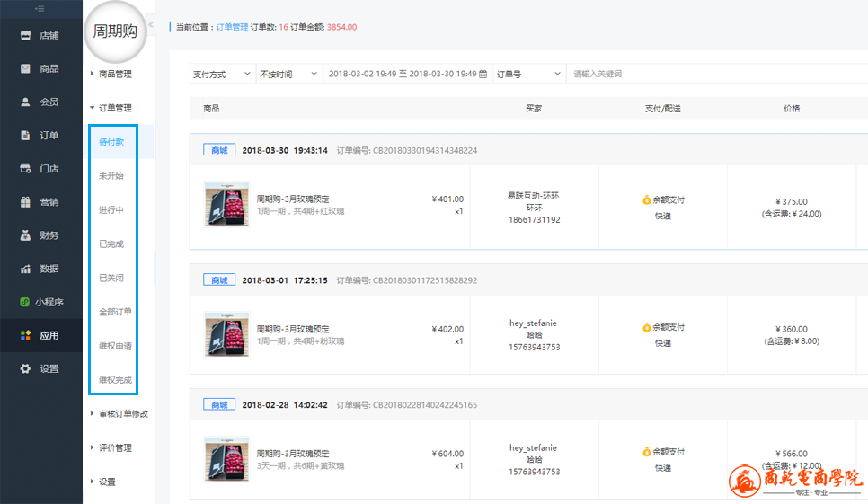Open the 门店 outlet icon
This screenshot has height=504, width=868.
pos(26,169)
